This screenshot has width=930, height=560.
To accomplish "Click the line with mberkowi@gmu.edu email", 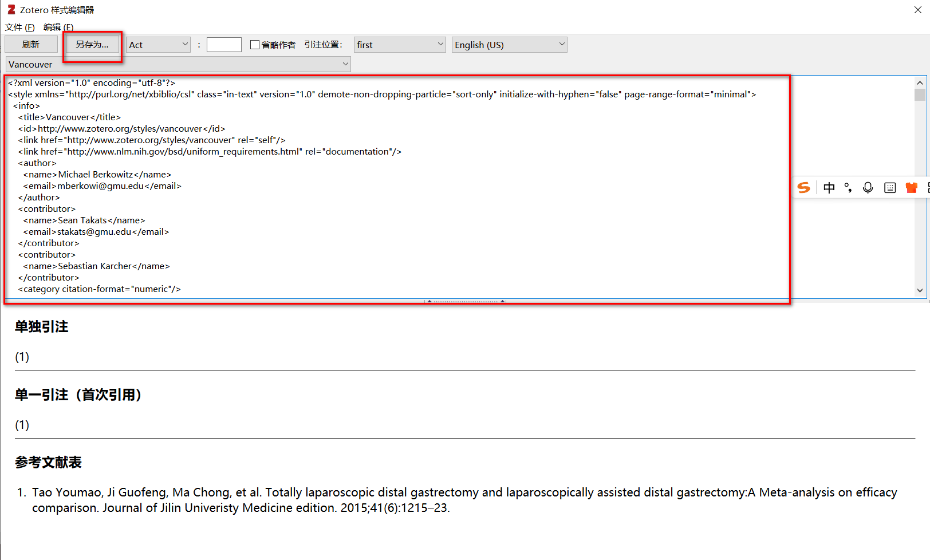I will (102, 186).
